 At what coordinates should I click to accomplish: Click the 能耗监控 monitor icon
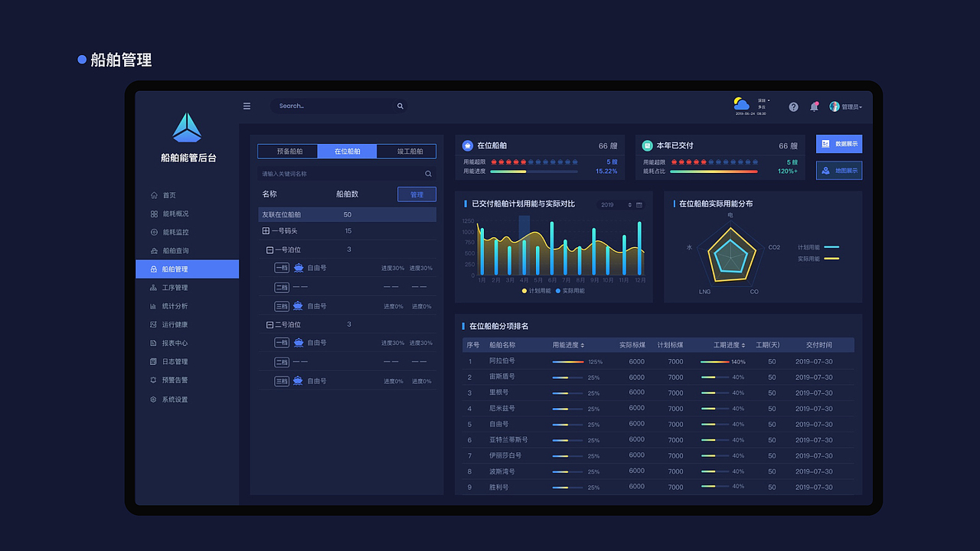click(154, 232)
